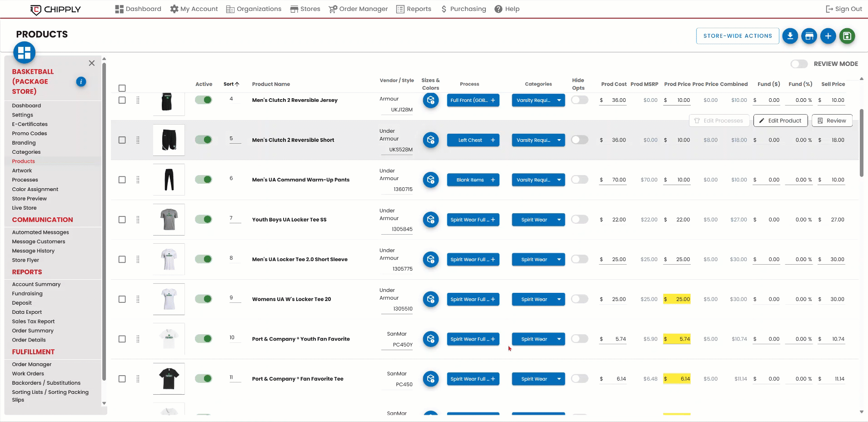Click the Edit Product button

[780, 121]
